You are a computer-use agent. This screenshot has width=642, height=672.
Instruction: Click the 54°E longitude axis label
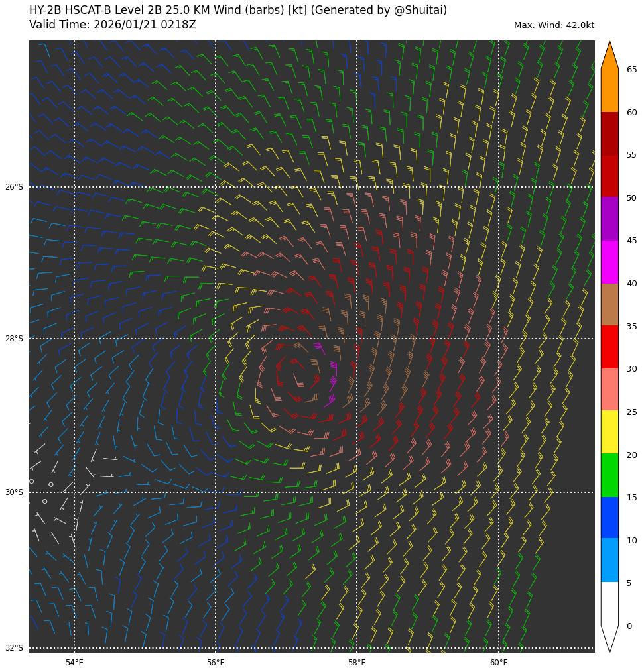coord(74,663)
